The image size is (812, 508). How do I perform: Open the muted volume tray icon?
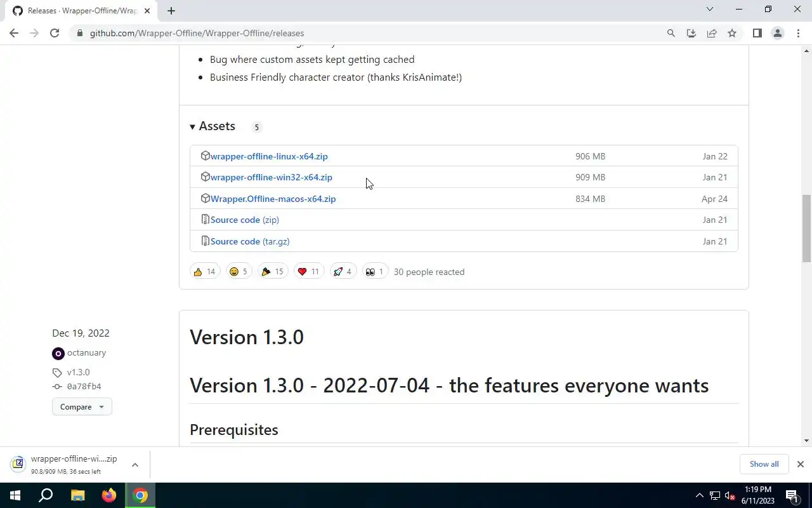[x=730, y=495]
